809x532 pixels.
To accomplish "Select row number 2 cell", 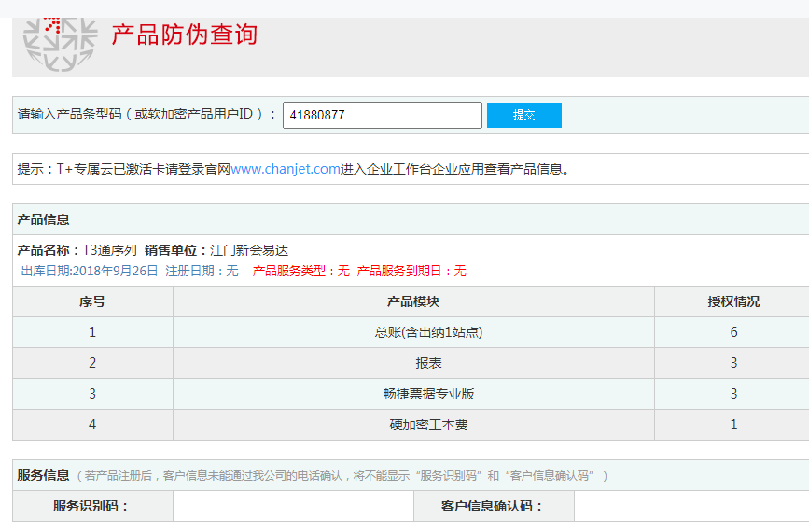I will point(92,363).
